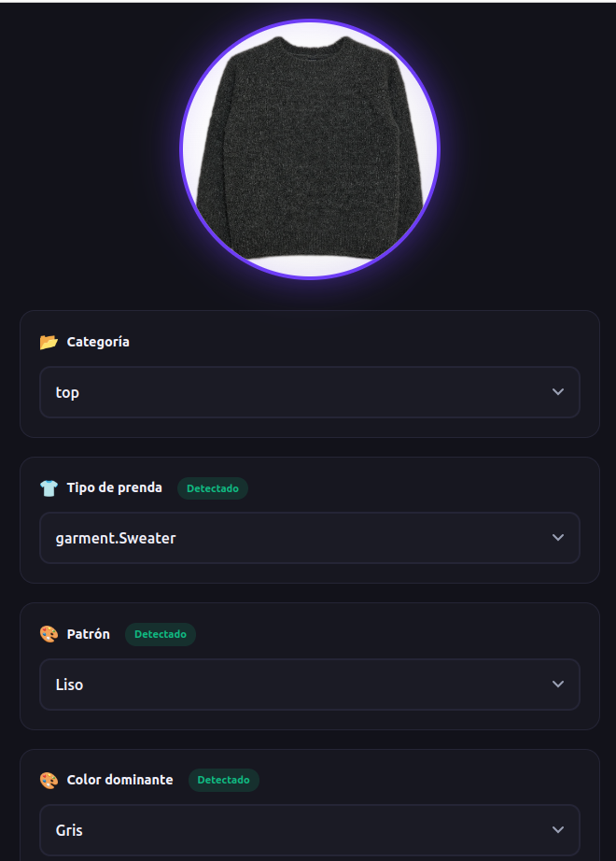This screenshot has height=861, width=616.
Task: Click the Patrón section label
Action: [x=88, y=634]
